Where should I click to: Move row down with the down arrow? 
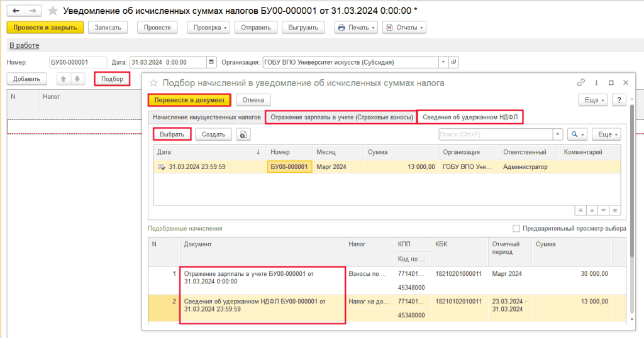(77, 79)
